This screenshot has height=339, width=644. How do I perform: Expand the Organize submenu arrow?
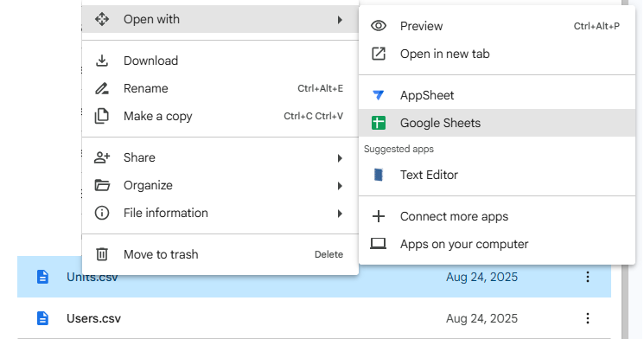pyautogui.click(x=340, y=186)
